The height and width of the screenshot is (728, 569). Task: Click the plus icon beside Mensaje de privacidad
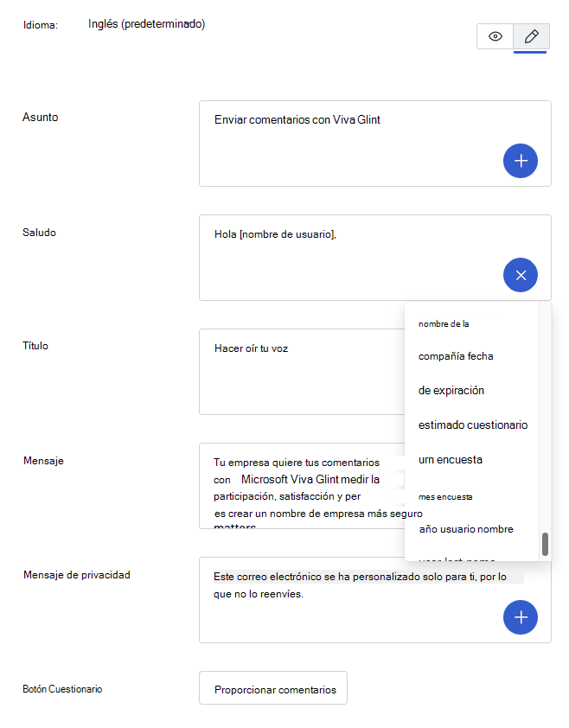tap(520, 617)
